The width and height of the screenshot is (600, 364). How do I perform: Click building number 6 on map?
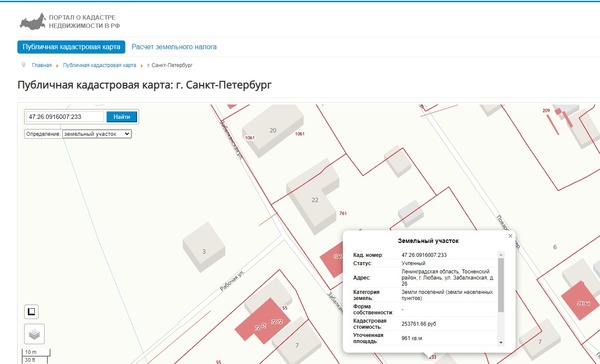click(x=555, y=247)
